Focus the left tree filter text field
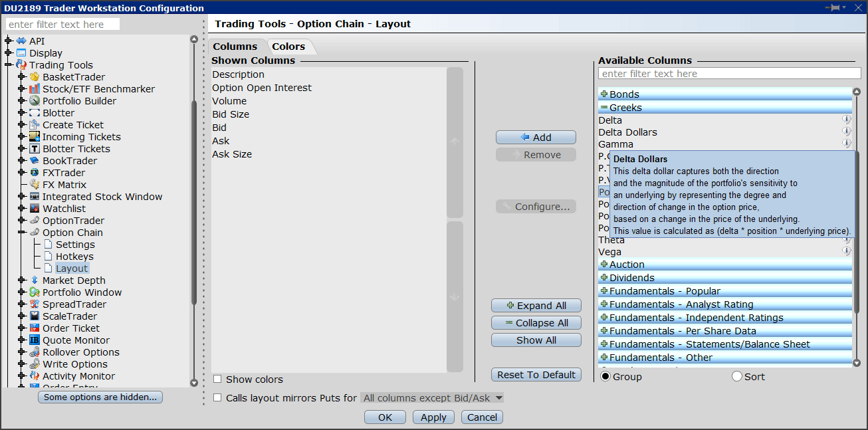Viewport: 868px width, 430px height. tap(62, 25)
